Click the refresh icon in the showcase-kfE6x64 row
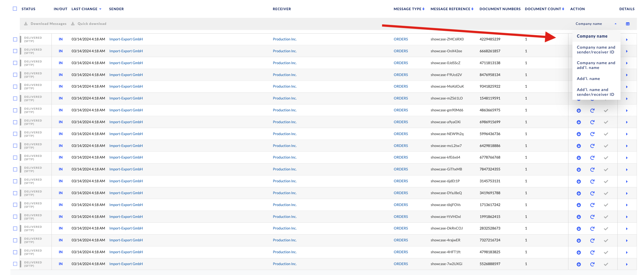The width and height of the screenshot is (644, 275). pos(592,158)
